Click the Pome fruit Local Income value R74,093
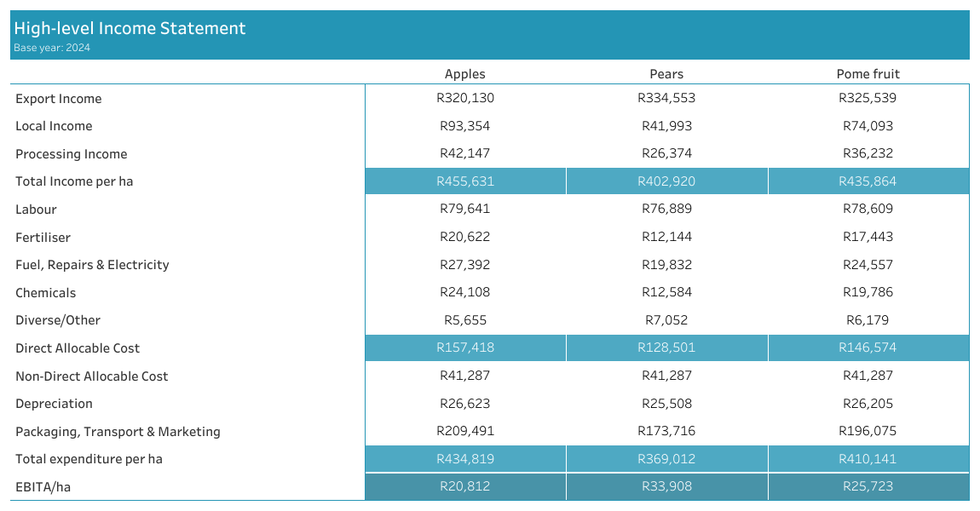Viewport: 980px width, 511px height. pos(868,126)
